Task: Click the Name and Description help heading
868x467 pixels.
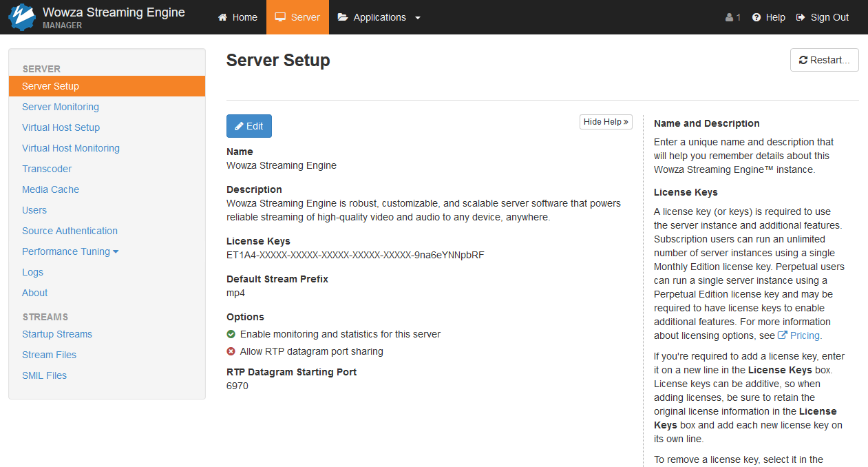Action: pyautogui.click(x=707, y=123)
